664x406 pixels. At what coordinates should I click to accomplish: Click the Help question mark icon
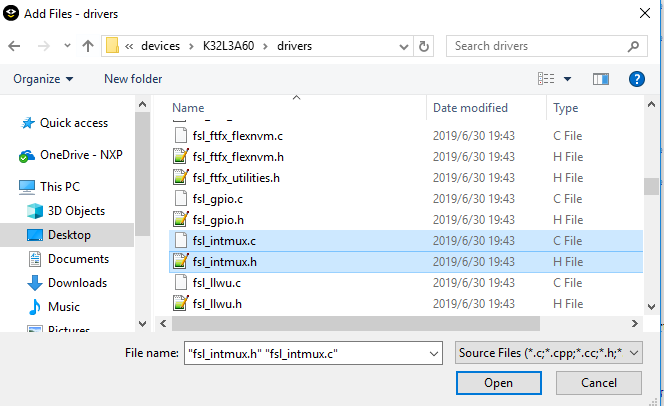pyautogui.click(x=635, y=78)
